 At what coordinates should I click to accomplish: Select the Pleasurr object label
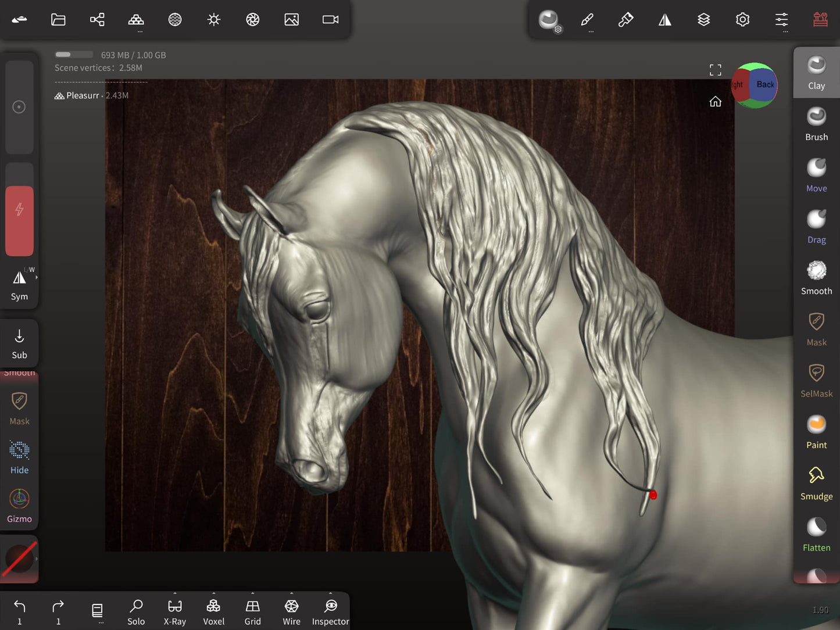pyautogui.click(x=83, y=95)
